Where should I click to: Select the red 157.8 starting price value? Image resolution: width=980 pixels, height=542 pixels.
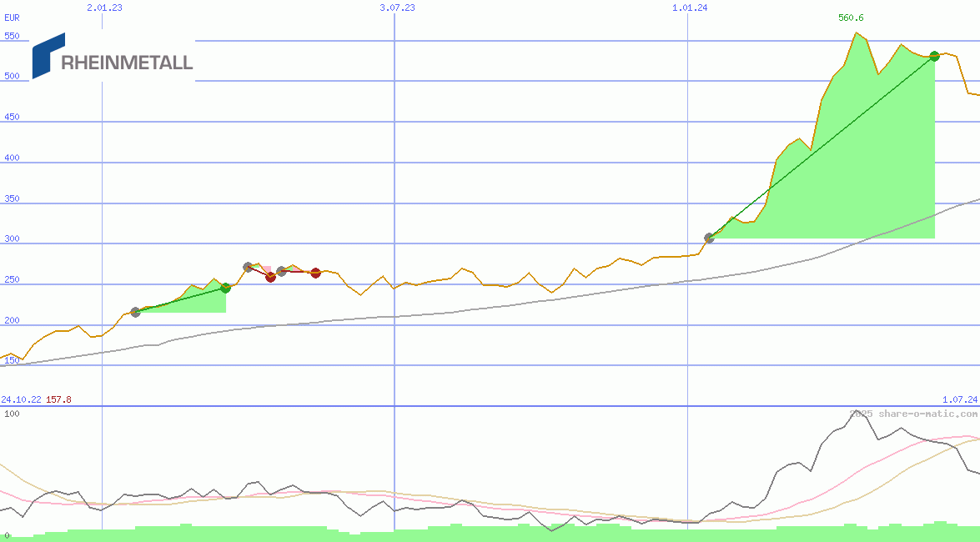(58, 400)
